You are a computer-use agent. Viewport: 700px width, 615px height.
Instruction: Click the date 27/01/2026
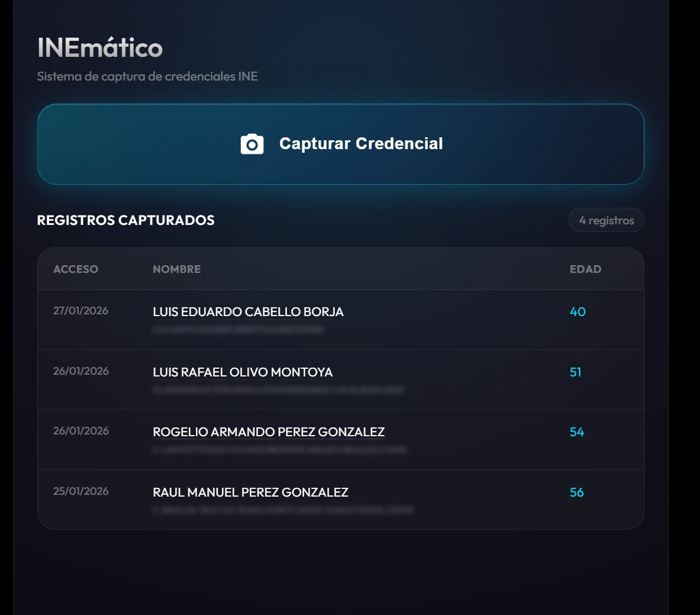coord(82,310)
